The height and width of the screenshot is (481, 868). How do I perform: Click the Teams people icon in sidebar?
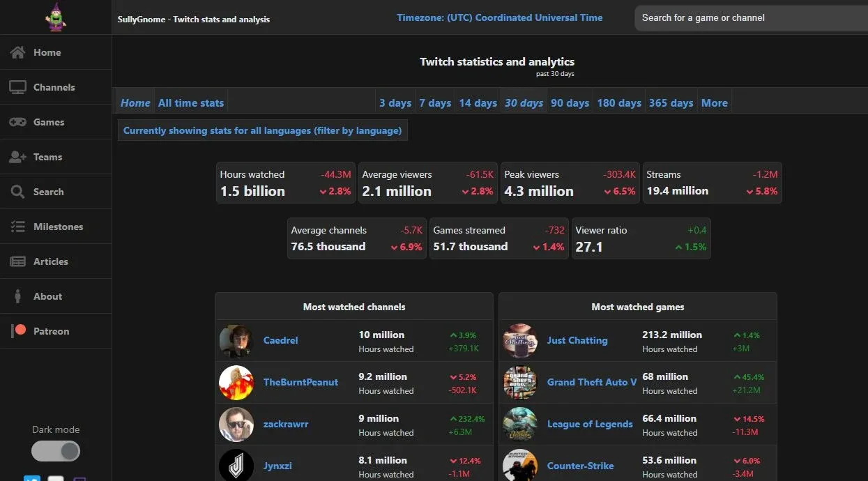(x=17, y=157)
